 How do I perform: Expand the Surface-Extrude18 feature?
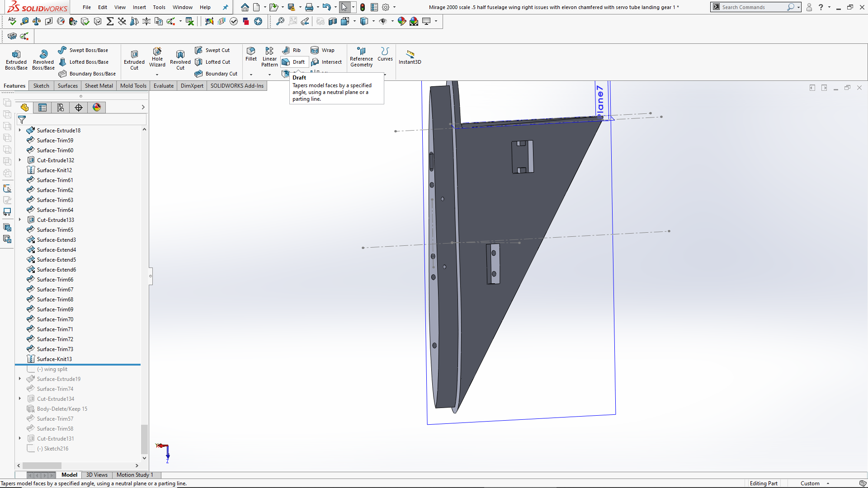[20, 130]
